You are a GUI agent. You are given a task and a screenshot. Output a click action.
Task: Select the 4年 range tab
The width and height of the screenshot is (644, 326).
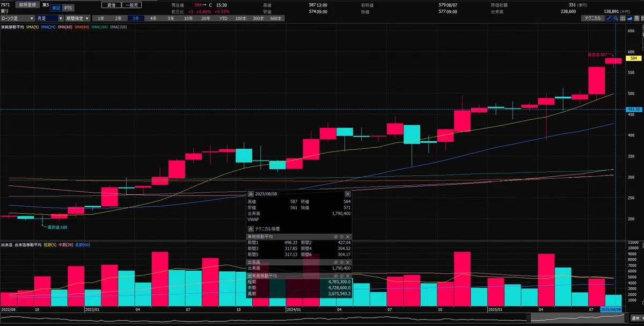153,18
